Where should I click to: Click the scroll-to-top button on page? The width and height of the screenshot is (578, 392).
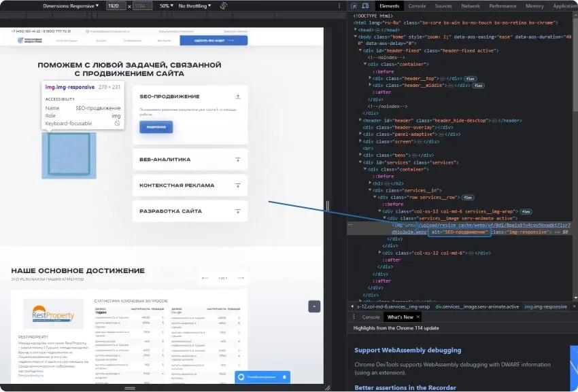click(x=314, y=306)
